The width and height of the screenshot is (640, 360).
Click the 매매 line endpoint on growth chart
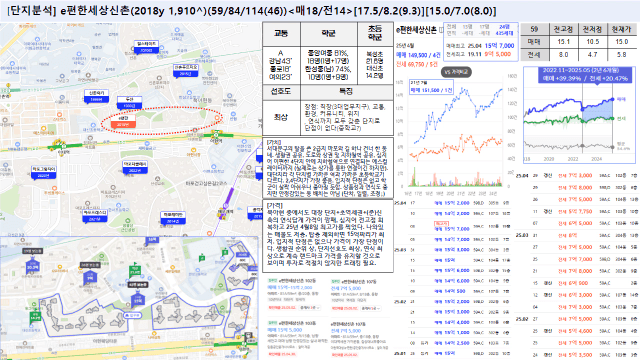[613, 99]
